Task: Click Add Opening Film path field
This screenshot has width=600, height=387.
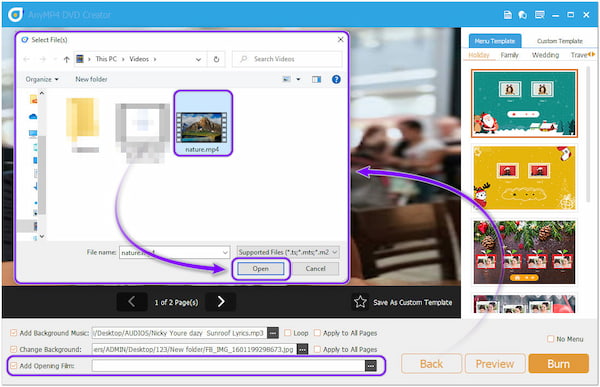Action: tap(228, 366)
